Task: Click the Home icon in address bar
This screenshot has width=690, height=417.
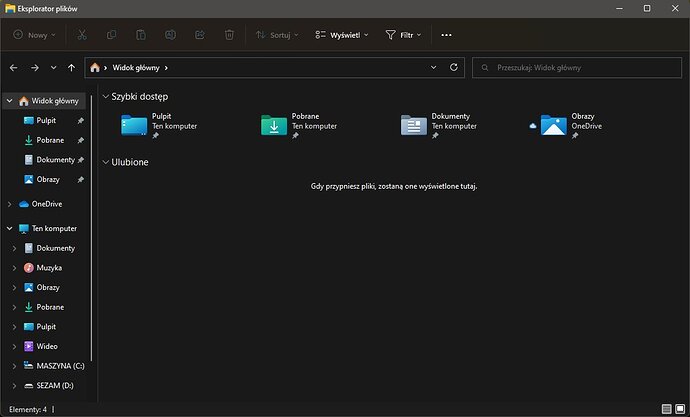Action: point(96,68)
